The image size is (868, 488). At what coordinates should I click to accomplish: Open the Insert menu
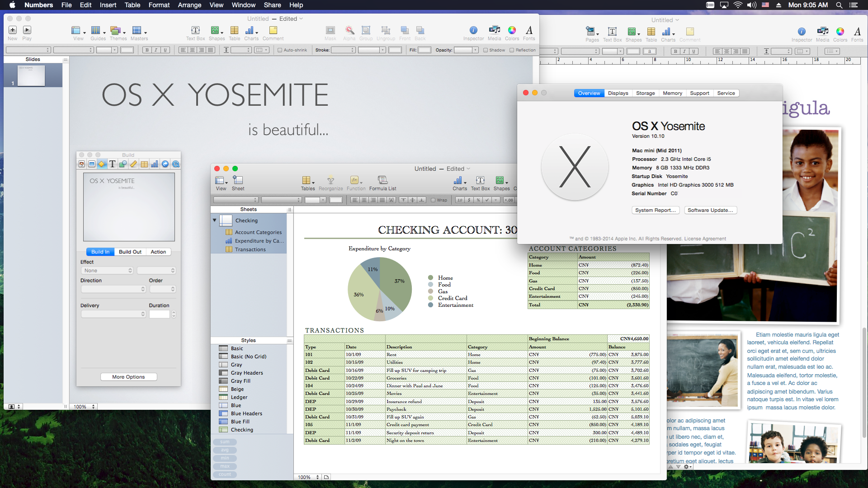108,5
